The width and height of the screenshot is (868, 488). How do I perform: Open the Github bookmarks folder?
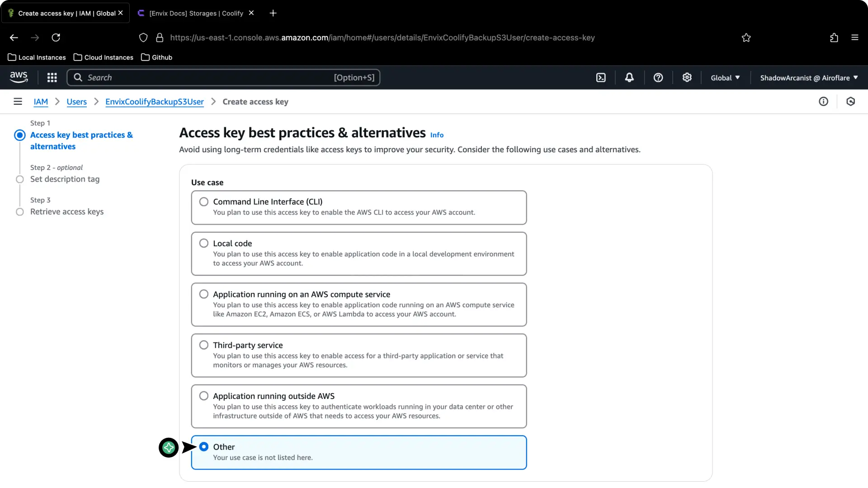click(x=156, y=57)
